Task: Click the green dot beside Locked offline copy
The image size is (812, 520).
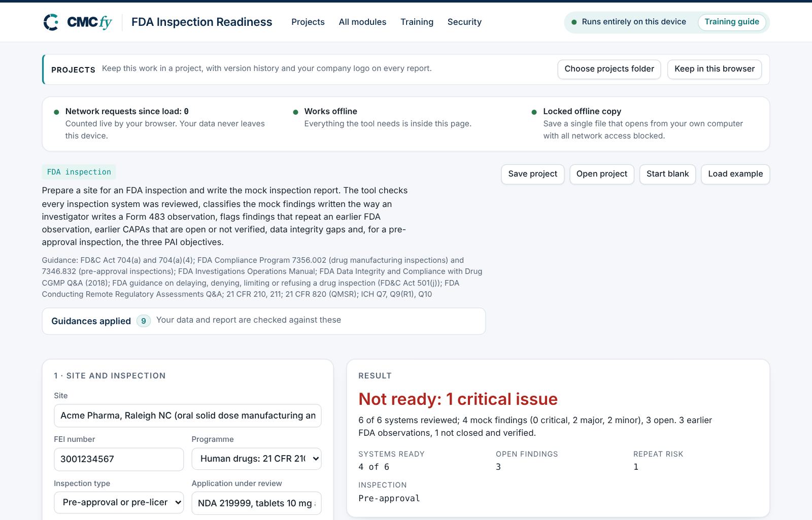Action: (534, 112)
